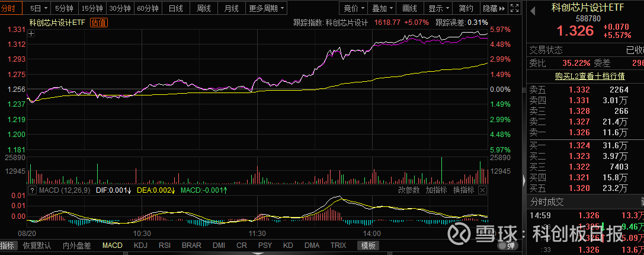Switch to the 周线 weekly chart
The image size is (644, 255).
pyautogui.click(x=204, y=8)
